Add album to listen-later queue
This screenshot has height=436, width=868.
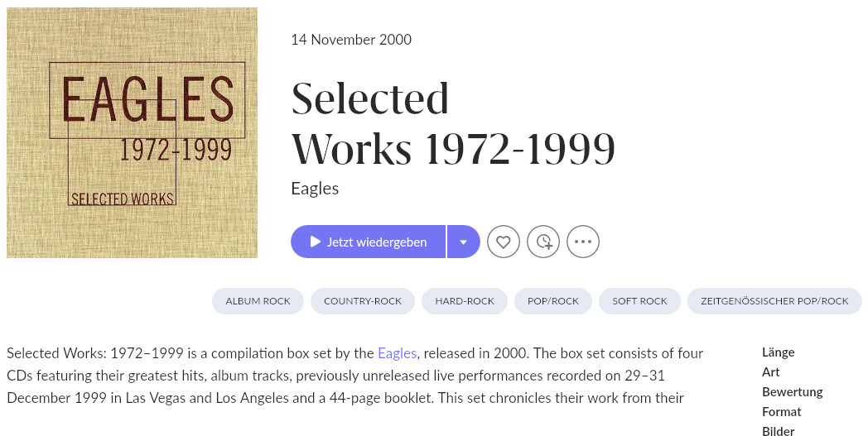click(x=543, y=242)
